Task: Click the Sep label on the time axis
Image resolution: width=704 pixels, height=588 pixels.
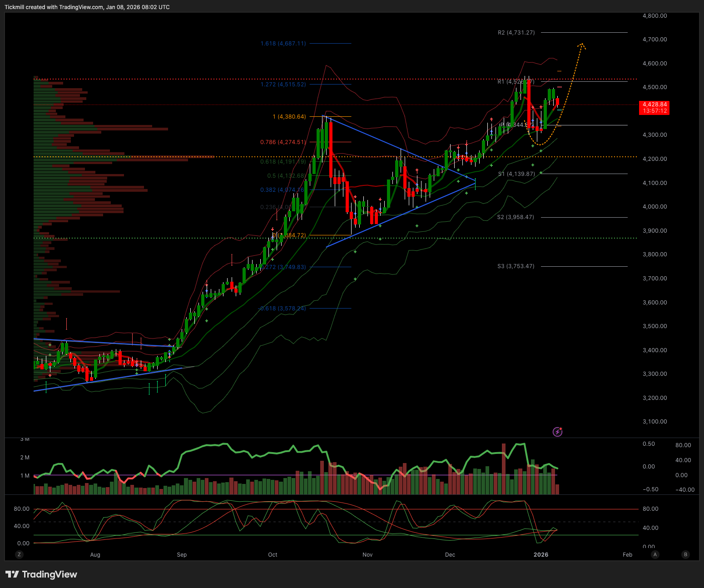Action: click(x=182, y=554)
